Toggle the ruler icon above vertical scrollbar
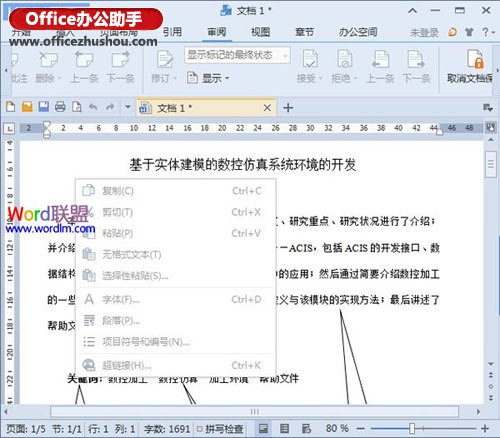Viewport: 500px width, 438px height. tap(490, 127)
